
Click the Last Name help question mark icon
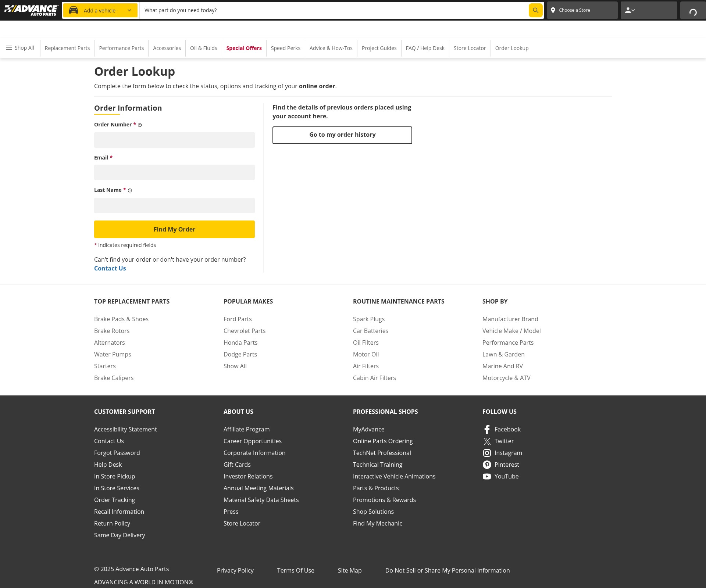point(129,190)
